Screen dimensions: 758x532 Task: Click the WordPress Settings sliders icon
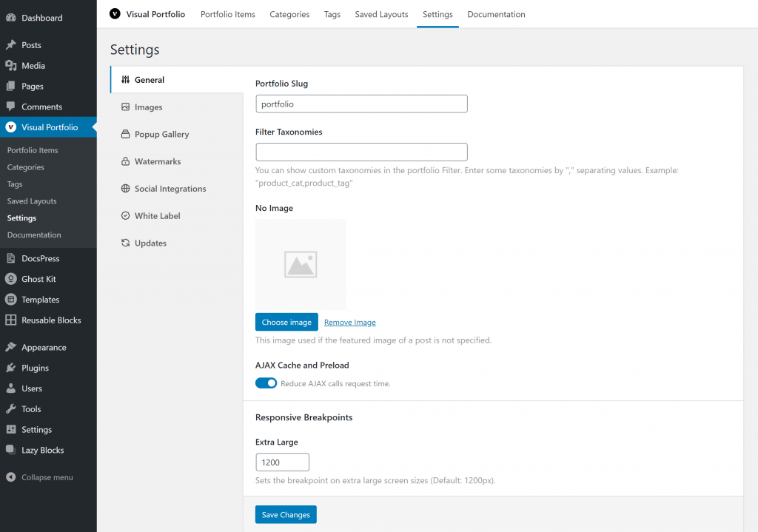10,429
